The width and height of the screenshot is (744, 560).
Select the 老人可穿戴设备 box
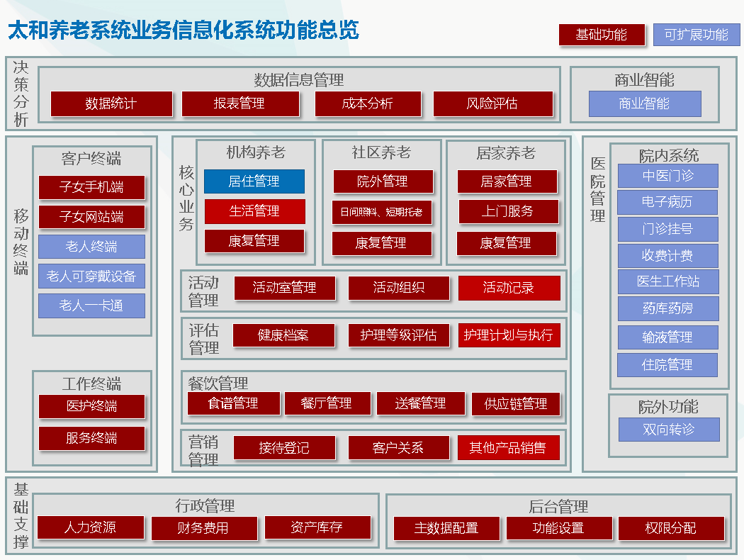[91, 276]
